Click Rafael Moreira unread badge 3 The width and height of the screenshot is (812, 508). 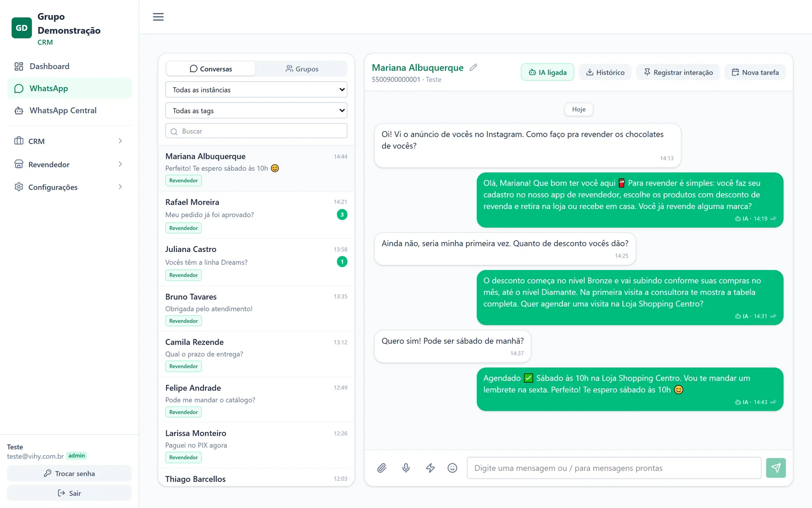tap(342, 214)
